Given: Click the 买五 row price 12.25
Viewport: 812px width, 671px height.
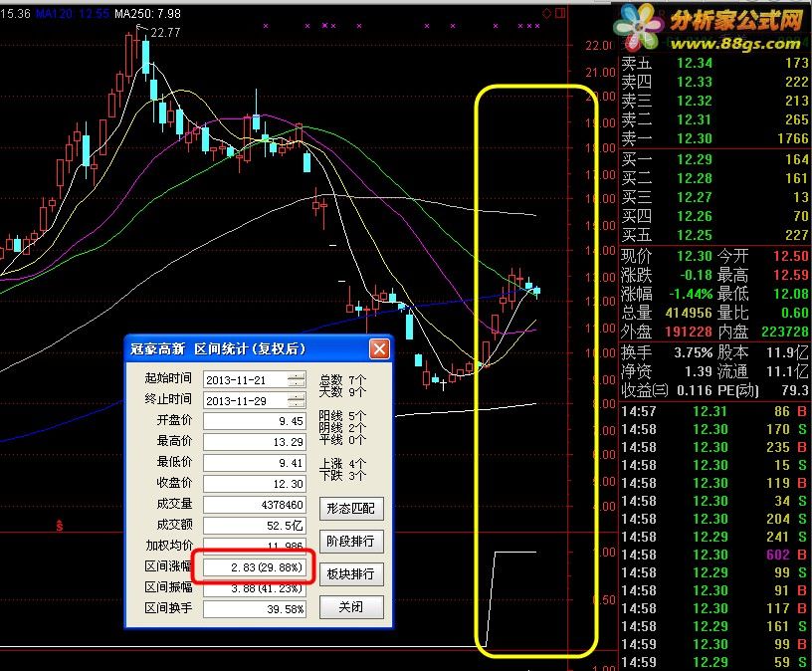Looking at the screenshot, I should (695, 235).
